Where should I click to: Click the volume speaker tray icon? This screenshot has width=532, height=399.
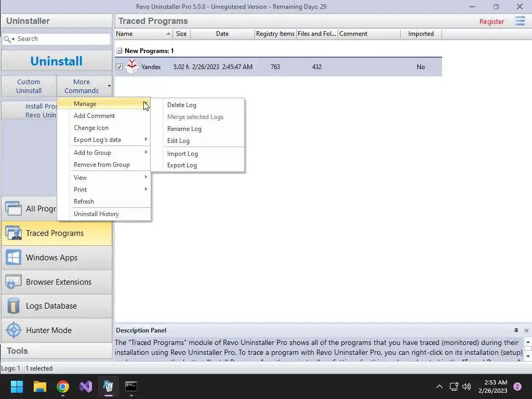467,387
